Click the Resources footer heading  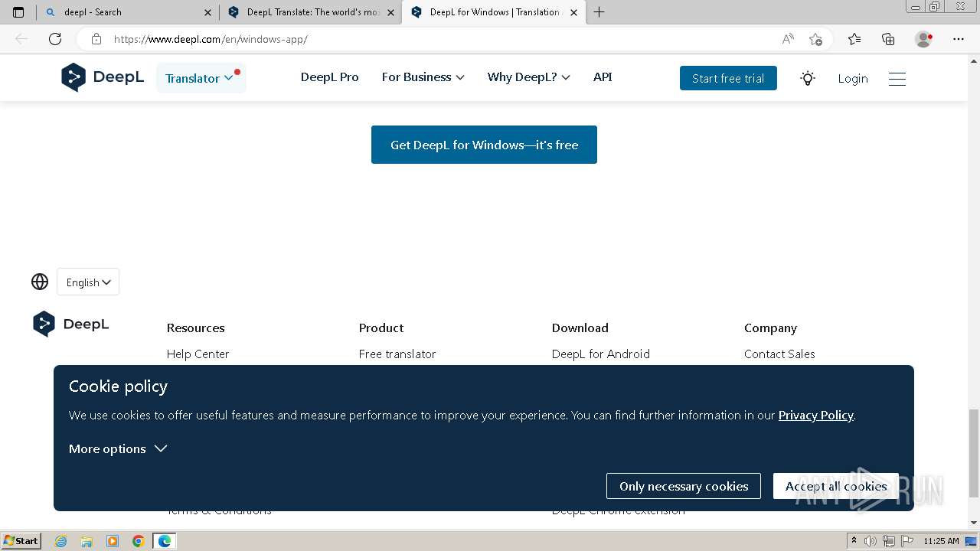(x=195, y=328)
